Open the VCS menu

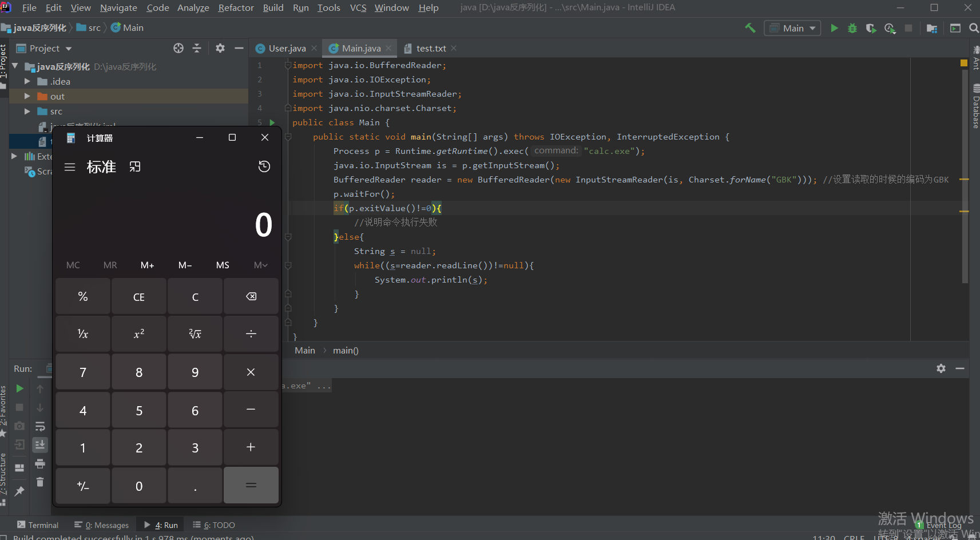(x=358, y=7)
